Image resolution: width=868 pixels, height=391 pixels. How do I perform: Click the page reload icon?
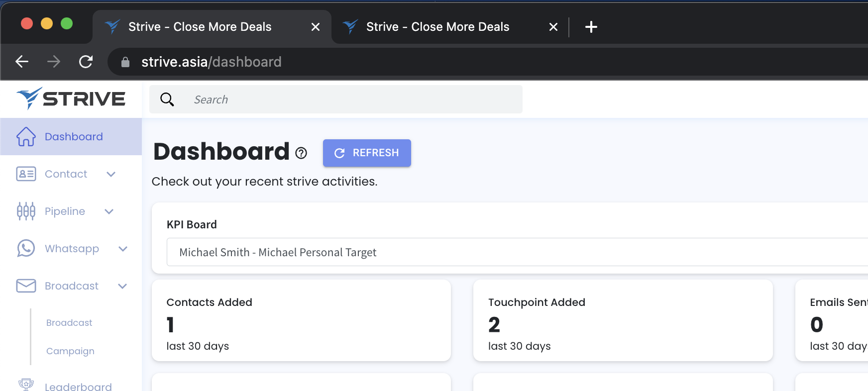86,62
